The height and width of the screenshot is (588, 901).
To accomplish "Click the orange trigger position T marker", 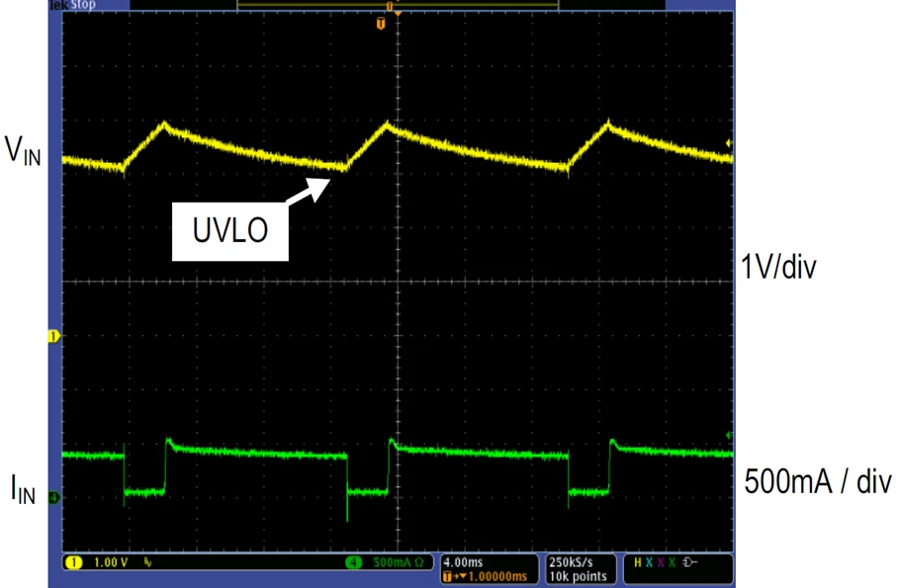I will tap(381, 22).
